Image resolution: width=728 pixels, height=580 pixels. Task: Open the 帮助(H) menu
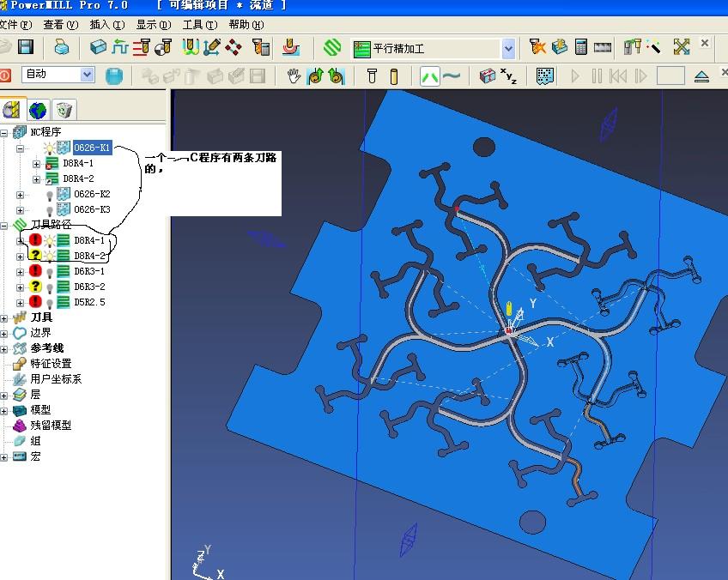click(246, 25)
